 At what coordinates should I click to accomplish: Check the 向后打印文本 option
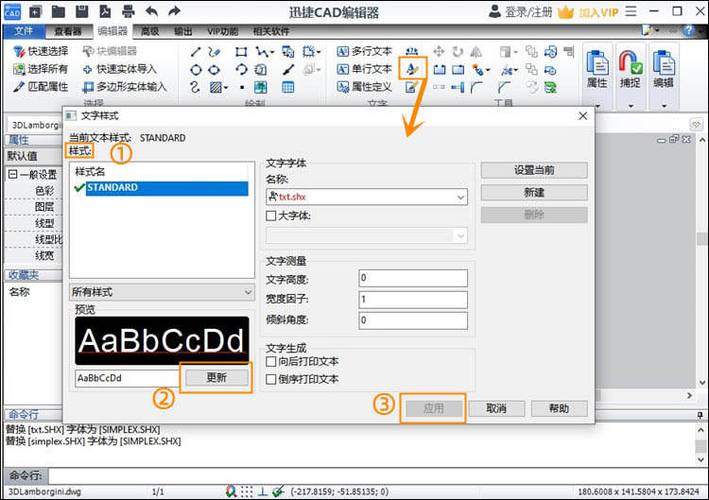click(x=271, y=361)
